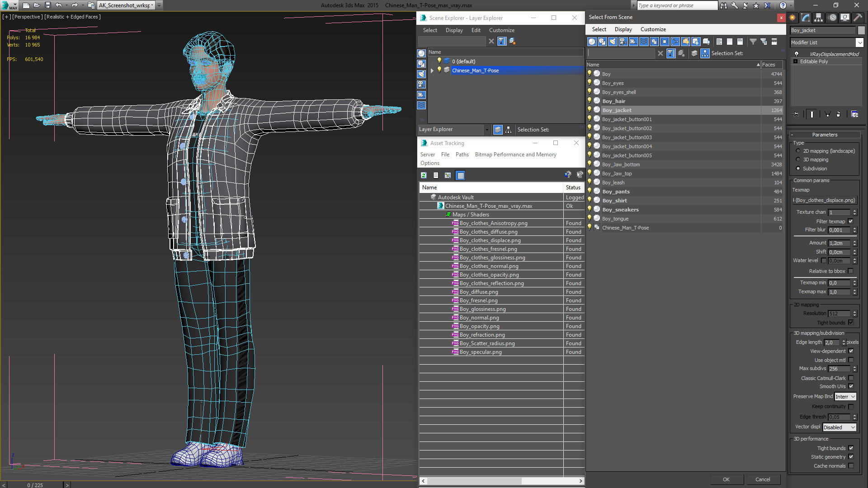Screen dimensions: 868x488
Task: Toggle Show End Result button
Action: click(x=812, y=114)
